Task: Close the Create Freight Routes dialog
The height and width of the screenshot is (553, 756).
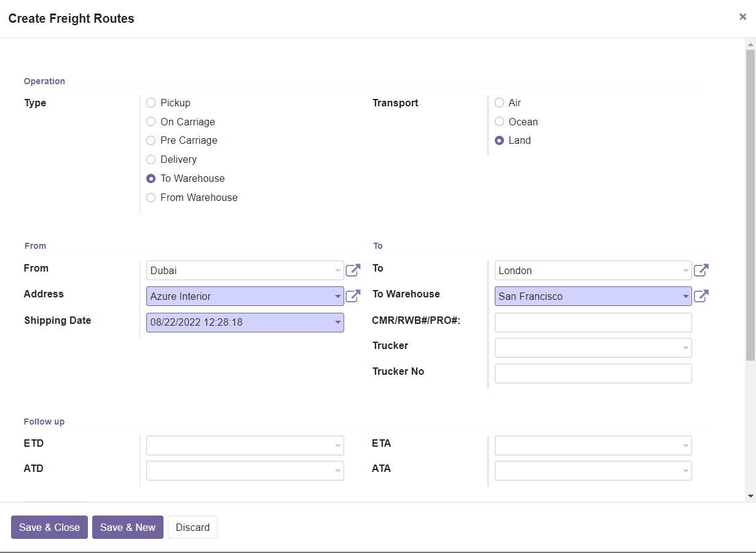Action: click(x=742, y=17)
